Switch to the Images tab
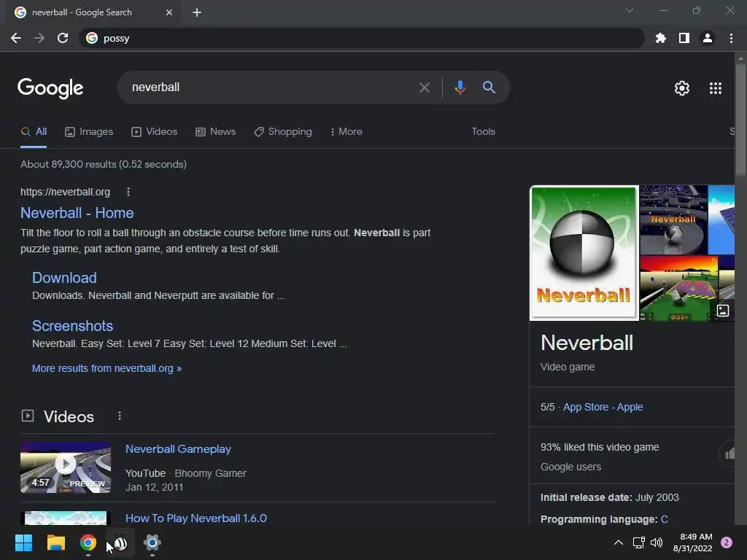This screenshot has height=560, width=747. coord(89,132)
